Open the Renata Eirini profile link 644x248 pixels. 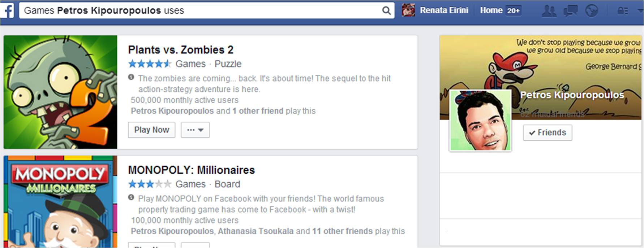(x=444, y=10)
